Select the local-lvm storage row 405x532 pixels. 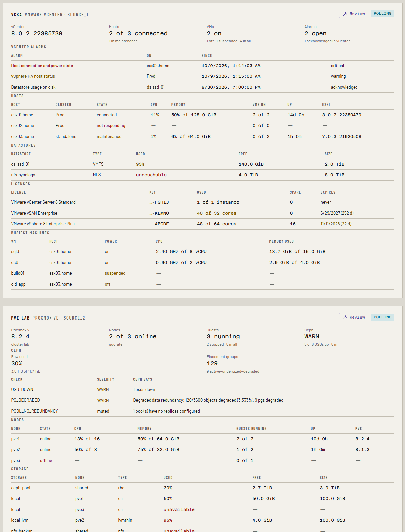(203, 520)
